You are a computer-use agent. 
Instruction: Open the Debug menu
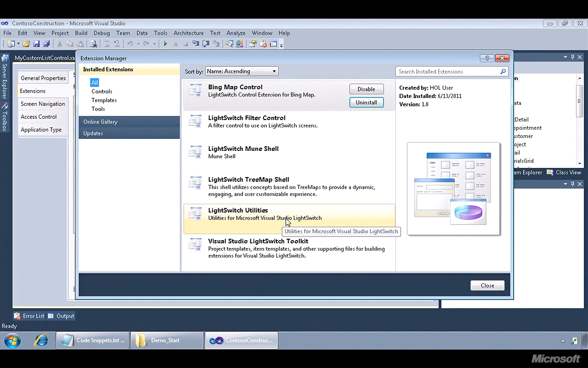pos(102,33)
